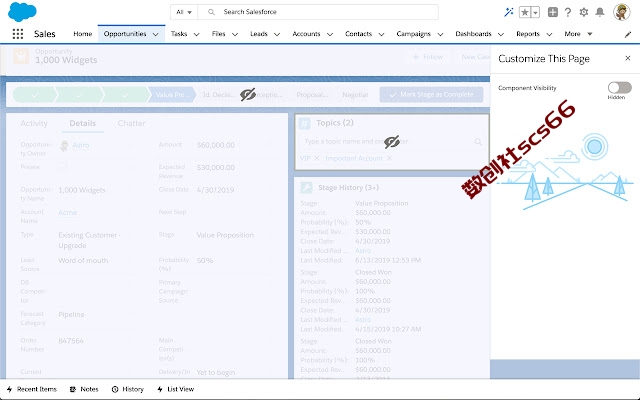Click the Follow button
This screenshot has height=400, width=640.
click(427, 57)
